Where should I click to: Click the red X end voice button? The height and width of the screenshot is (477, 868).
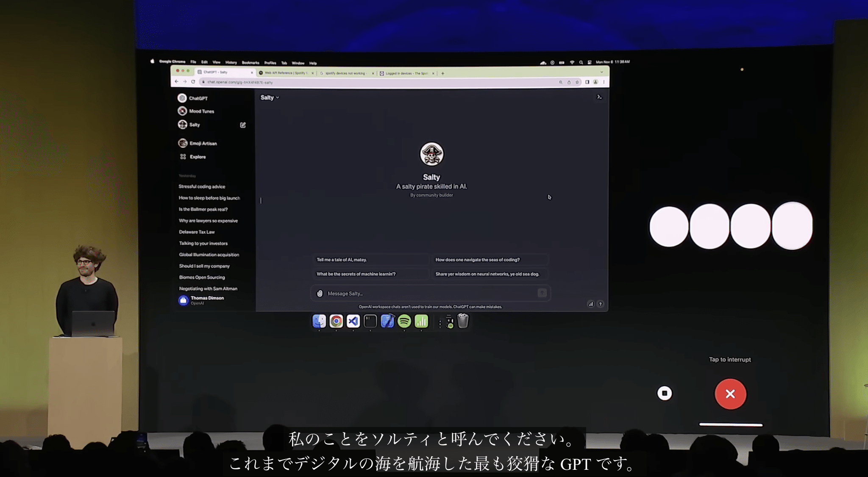point(730,394)
